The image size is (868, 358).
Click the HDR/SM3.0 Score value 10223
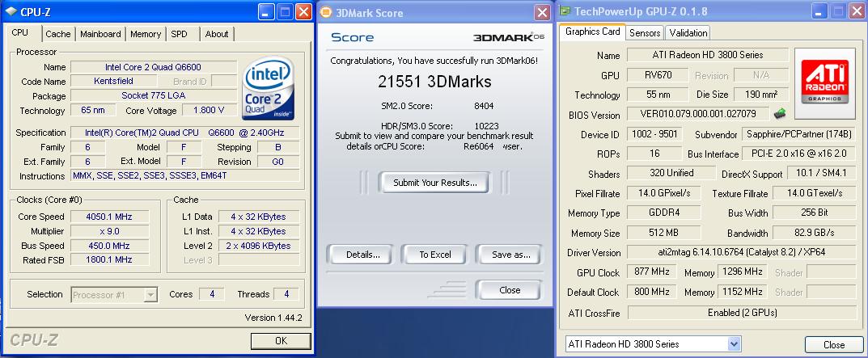[x=487, y=126]
